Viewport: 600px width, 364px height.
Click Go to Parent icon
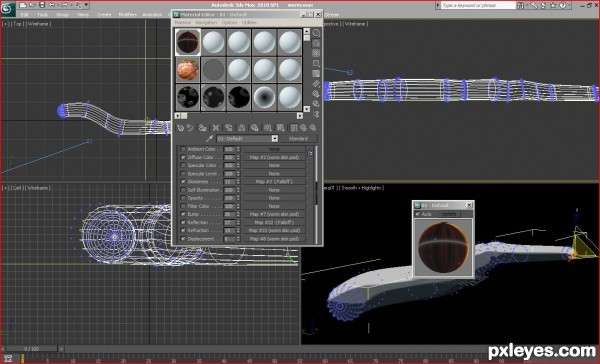[303, 128]
